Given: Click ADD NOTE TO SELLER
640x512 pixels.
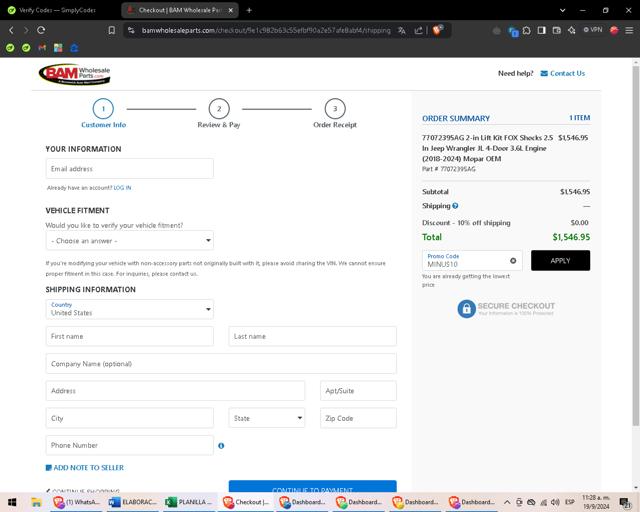Looking at the screenshot, I should point(85,468).
